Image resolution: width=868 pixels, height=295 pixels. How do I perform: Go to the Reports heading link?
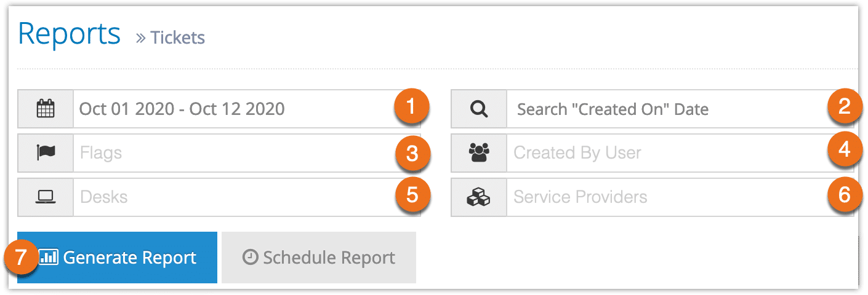70,34
